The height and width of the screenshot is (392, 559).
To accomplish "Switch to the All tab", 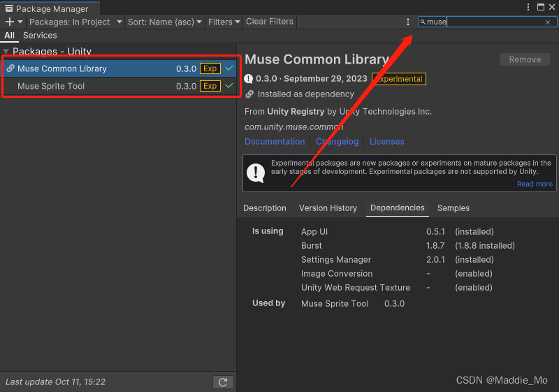I will coord(9,35).
